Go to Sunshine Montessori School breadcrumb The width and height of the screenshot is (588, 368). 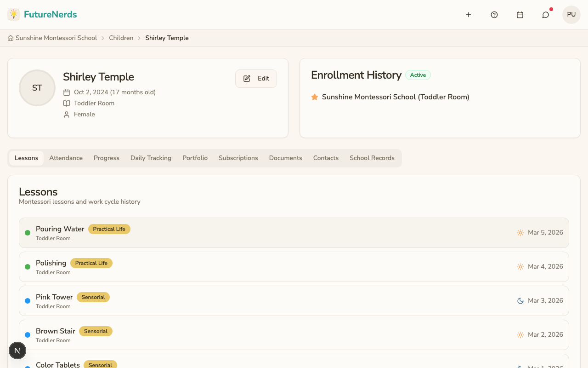[x=56, y=38]
